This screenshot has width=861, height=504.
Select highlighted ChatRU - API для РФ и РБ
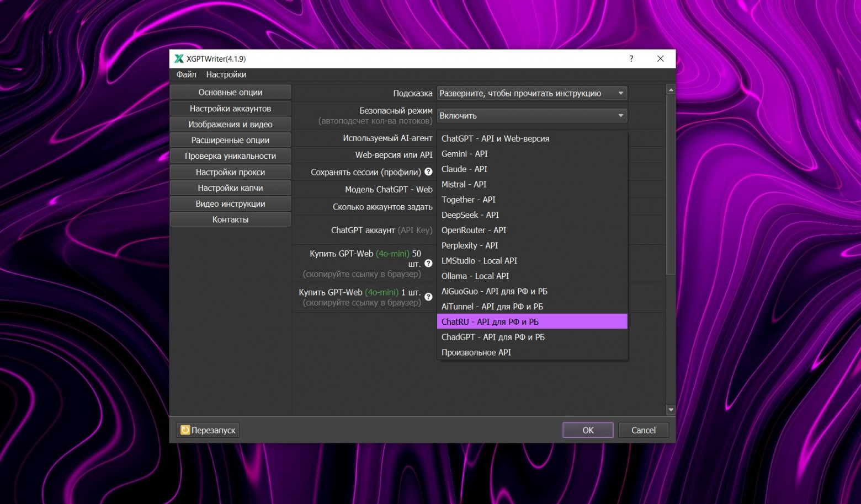point(532,322)
